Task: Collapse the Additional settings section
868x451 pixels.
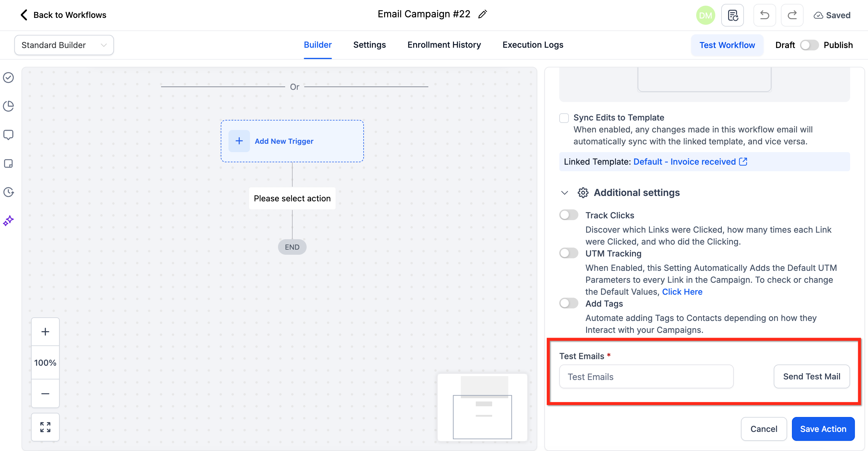Action: [564, 193]
